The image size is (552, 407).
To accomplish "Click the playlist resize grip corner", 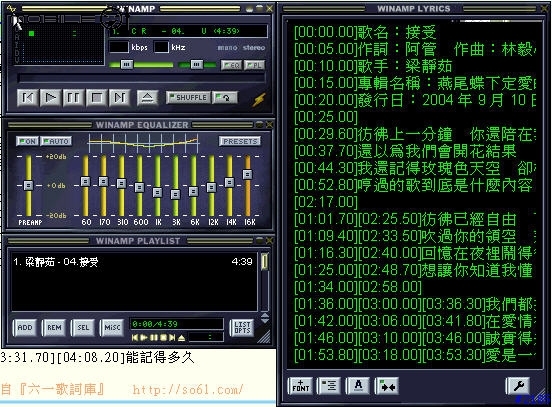I will click(x=265, y=338).
